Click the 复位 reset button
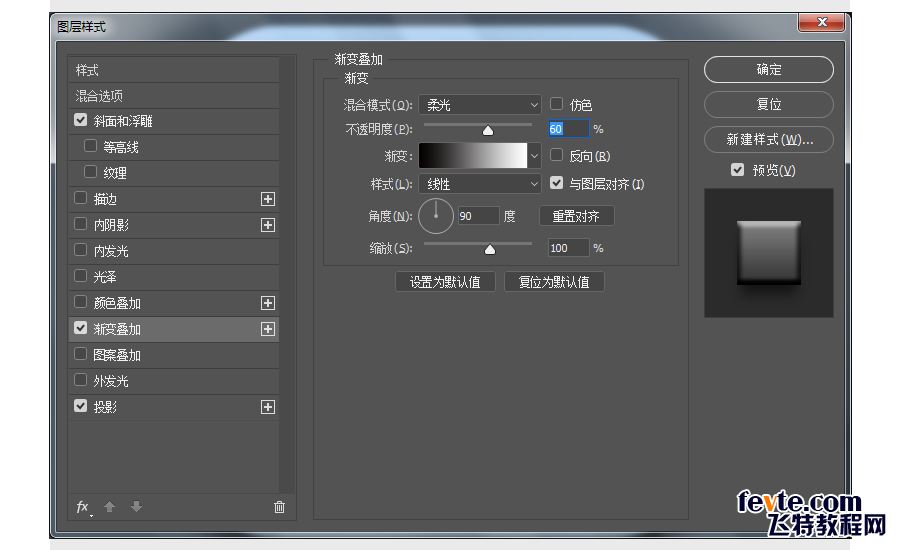Viewport: 900px width, 550px height. point(769,104)
